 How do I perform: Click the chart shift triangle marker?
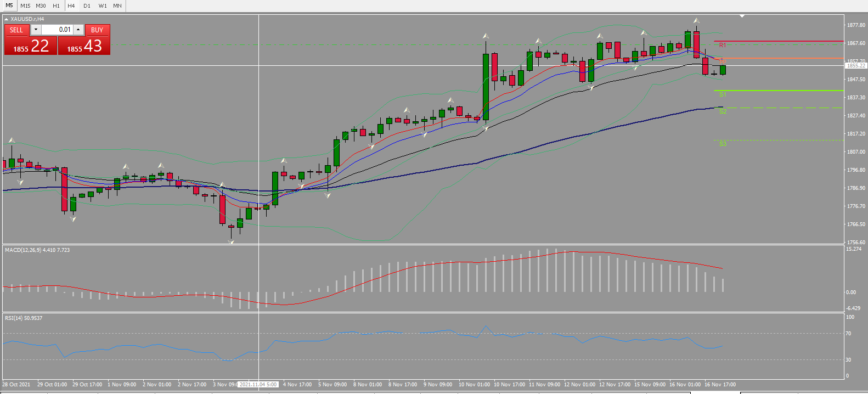(742, 16)
